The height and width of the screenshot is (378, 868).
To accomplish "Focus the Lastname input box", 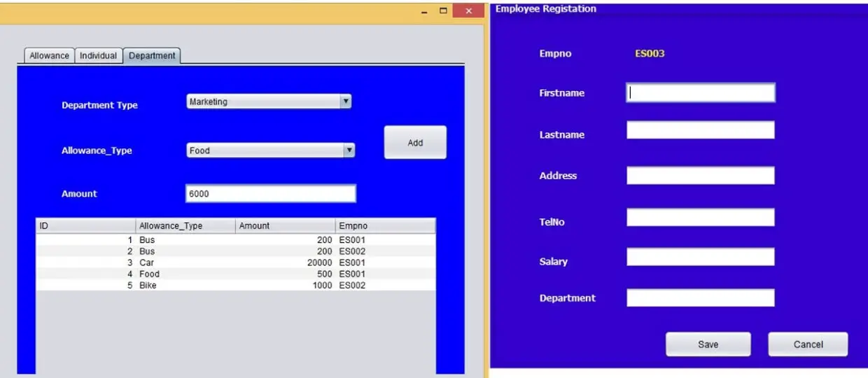I will coord(700,130).
